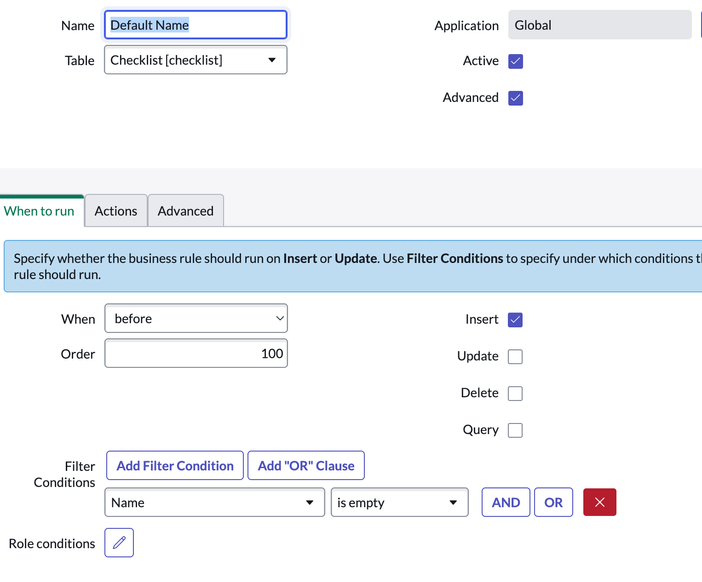Click Add "OR" Clause button

(x=306, y=466)
